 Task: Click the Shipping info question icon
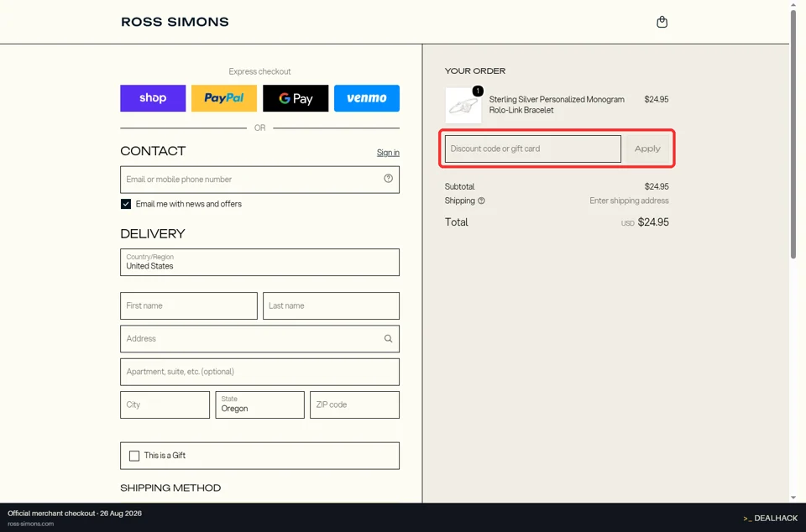(x=481, y=201)
